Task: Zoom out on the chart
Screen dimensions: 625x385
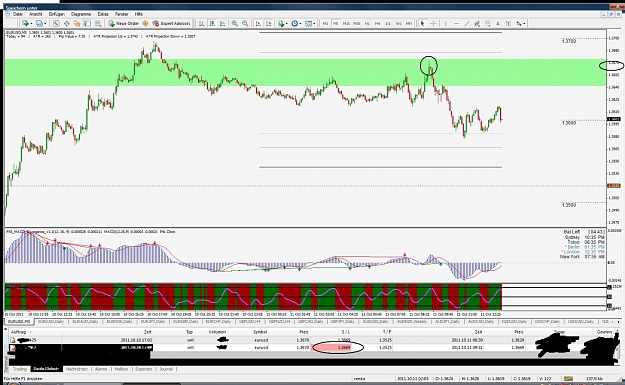Action: (x=245, y=24)
